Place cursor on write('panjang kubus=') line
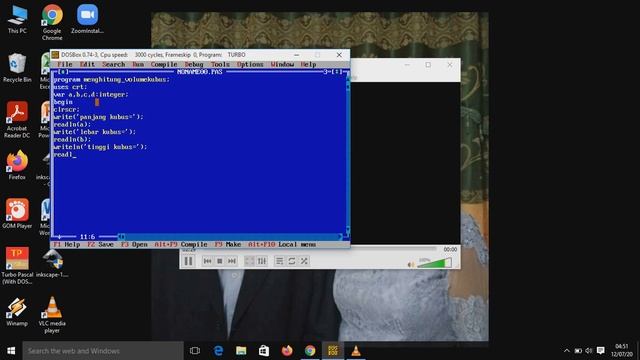Image resolution: width=640 pixels, height=360 pixels. 98,117
